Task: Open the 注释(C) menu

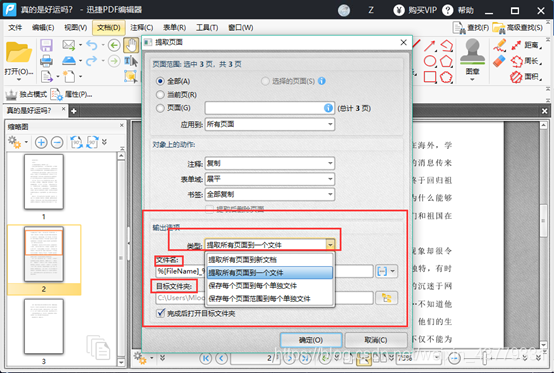Action: pos(142,28)
